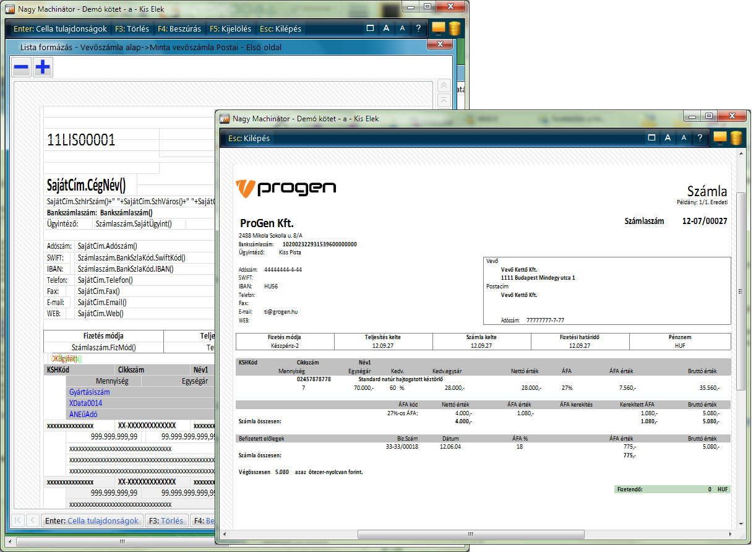Decrease font with small A in front window
756x552 pixels.
(684, 138)
